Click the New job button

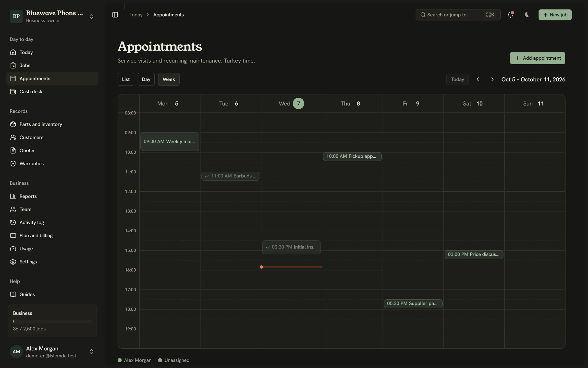pos(555,15)
